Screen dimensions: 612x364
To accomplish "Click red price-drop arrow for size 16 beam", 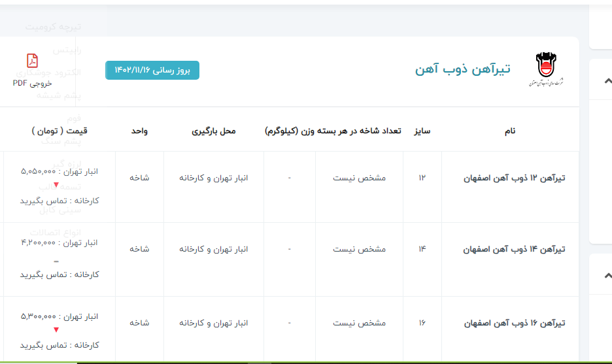I will pos(56,330).
